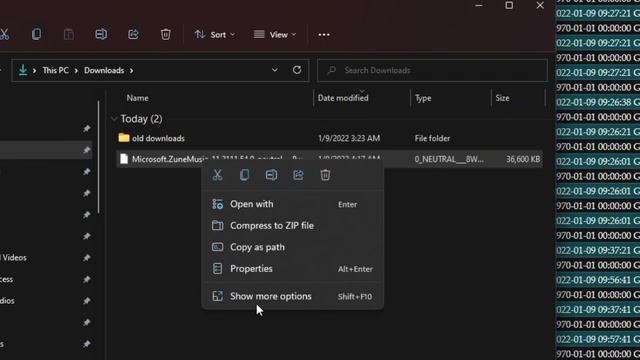Sort by the Size column header
The width and height of the screenshot is (640, 360).
pos(502,98)
